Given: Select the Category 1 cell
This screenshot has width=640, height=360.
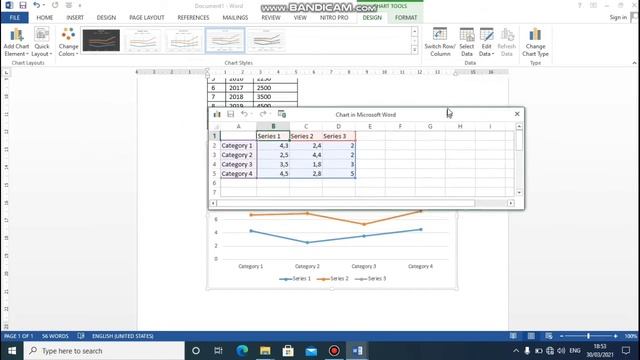Looking at the screenshot, I should 238,145.
